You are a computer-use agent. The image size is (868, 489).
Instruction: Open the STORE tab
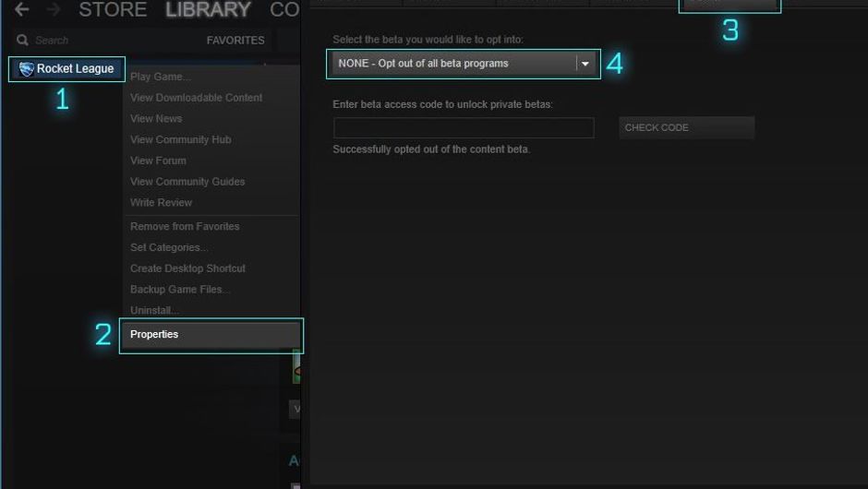point(113,10)
